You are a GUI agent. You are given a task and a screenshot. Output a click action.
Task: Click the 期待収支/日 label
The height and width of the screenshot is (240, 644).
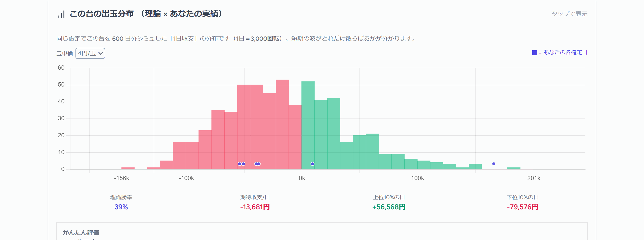tap(255, 197)
